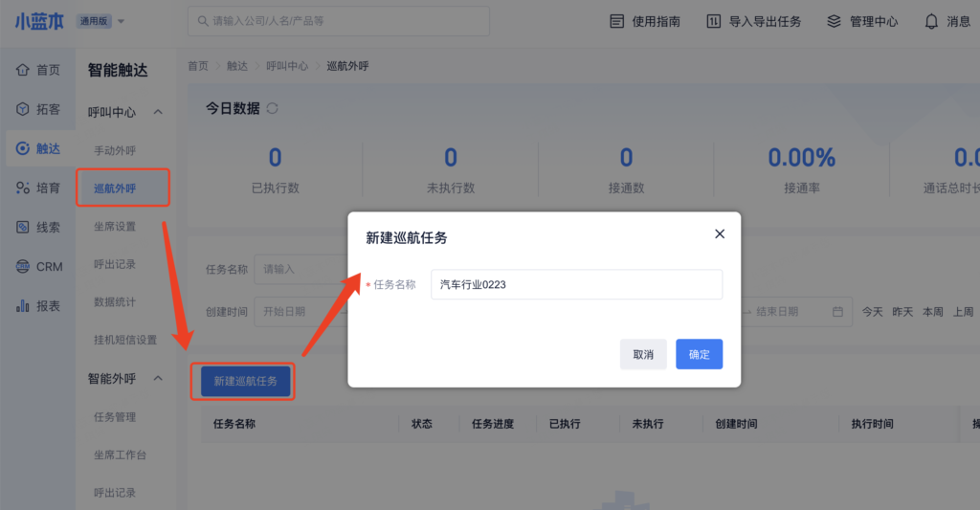Image resolution: width=980 pixels, height=510 pixels.
Task: Click the refresh icon beside 今日数据
Action: point(273,109)
